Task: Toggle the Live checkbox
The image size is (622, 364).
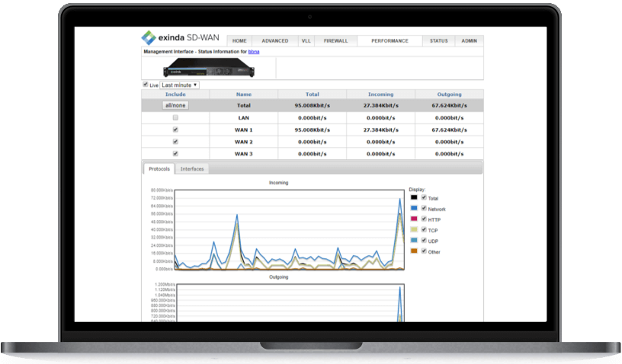Action: coord(146,85)
